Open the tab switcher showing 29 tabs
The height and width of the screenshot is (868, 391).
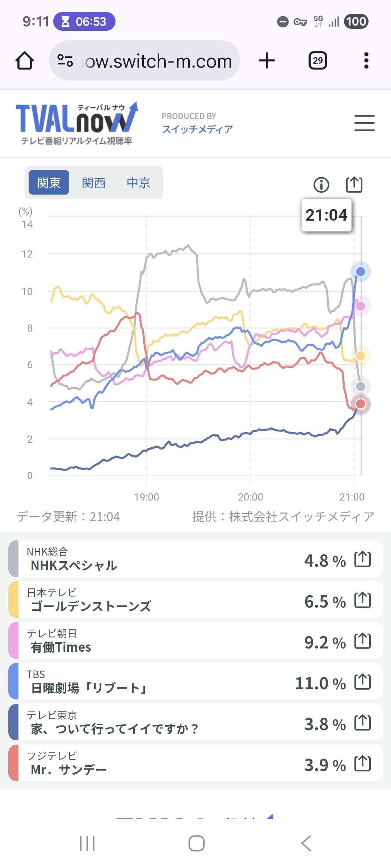pyautogui.click(x=318, y=60)
